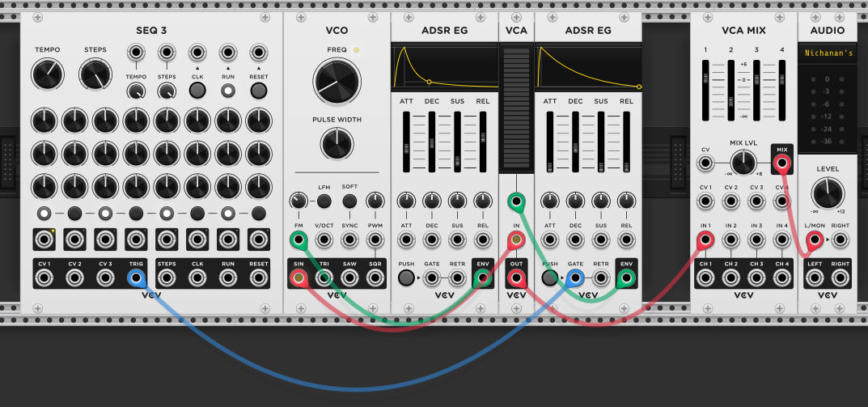Image resolution: width=868 pixels, height=407 pixels.
Task: Open the AUDIO device selector display
Action: [x=828, y=53]
